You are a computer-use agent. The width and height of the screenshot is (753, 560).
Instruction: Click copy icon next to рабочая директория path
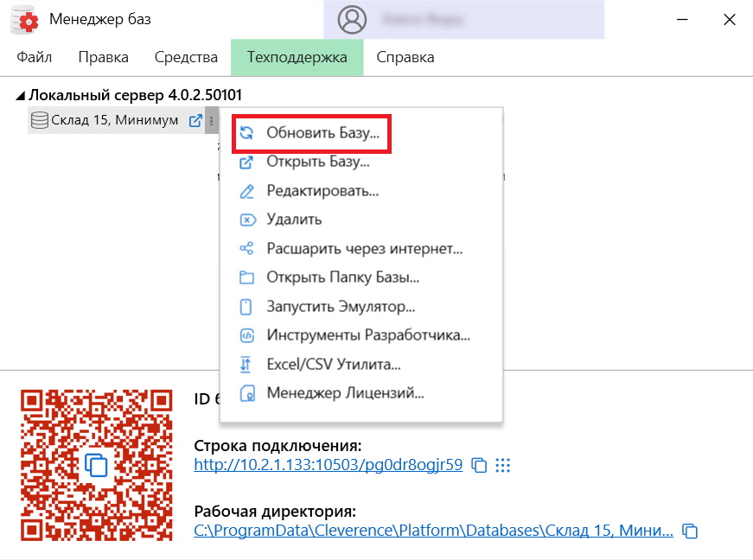687,530
